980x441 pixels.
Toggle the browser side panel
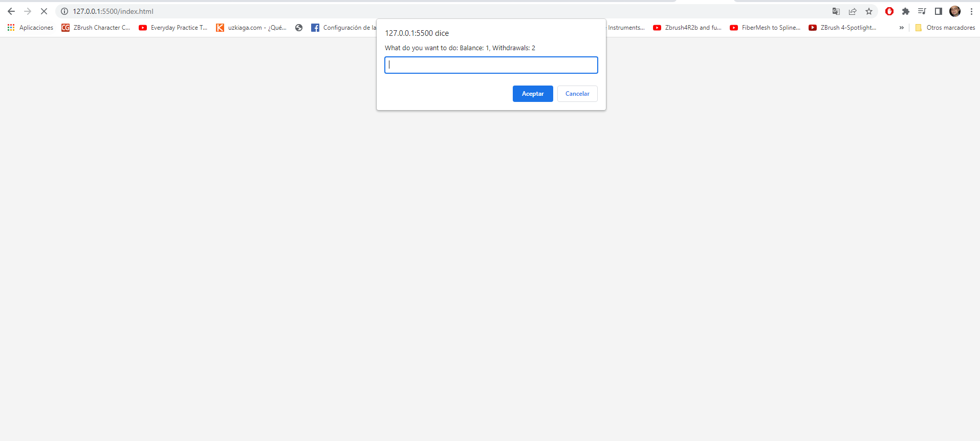tap(939, 11)
